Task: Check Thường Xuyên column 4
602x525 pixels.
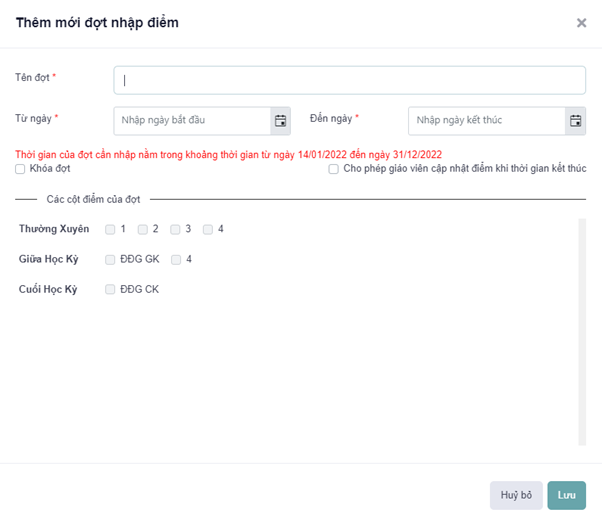Action: click(x=207, y=230)
